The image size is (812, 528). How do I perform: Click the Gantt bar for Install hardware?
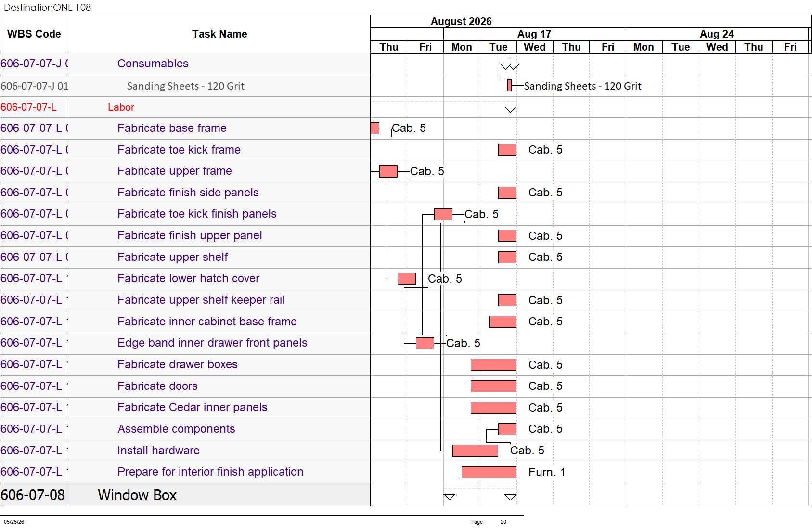pyautogui.click(x=475, y=451)
